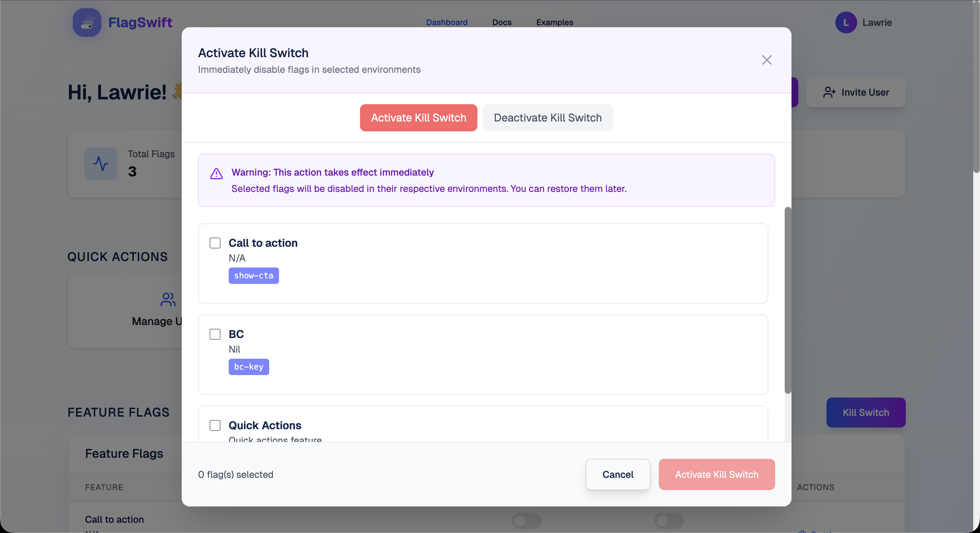Switch to the Dashboard tab

click(x=447, y=22)
